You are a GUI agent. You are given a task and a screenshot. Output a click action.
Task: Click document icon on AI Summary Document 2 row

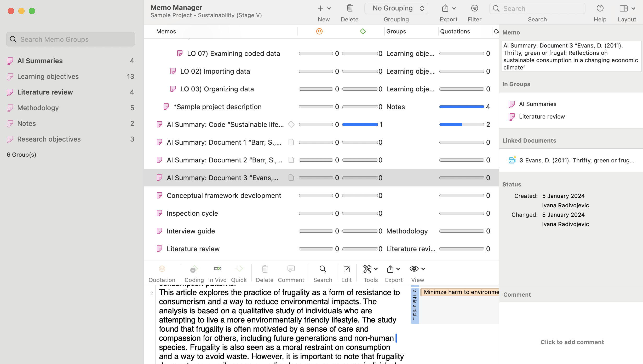coord(291,160)
